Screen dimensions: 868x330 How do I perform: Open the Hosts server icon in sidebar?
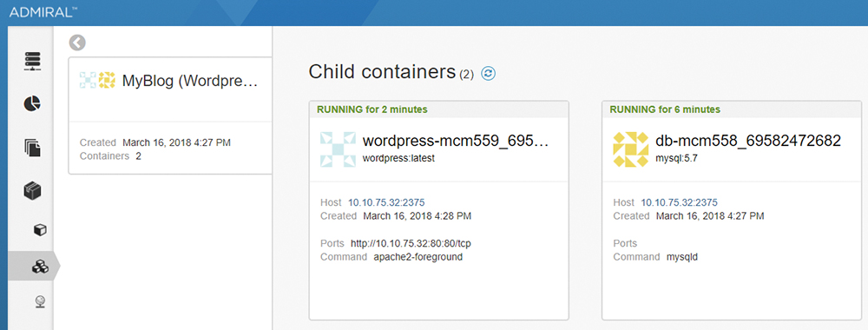click(33, 61)
